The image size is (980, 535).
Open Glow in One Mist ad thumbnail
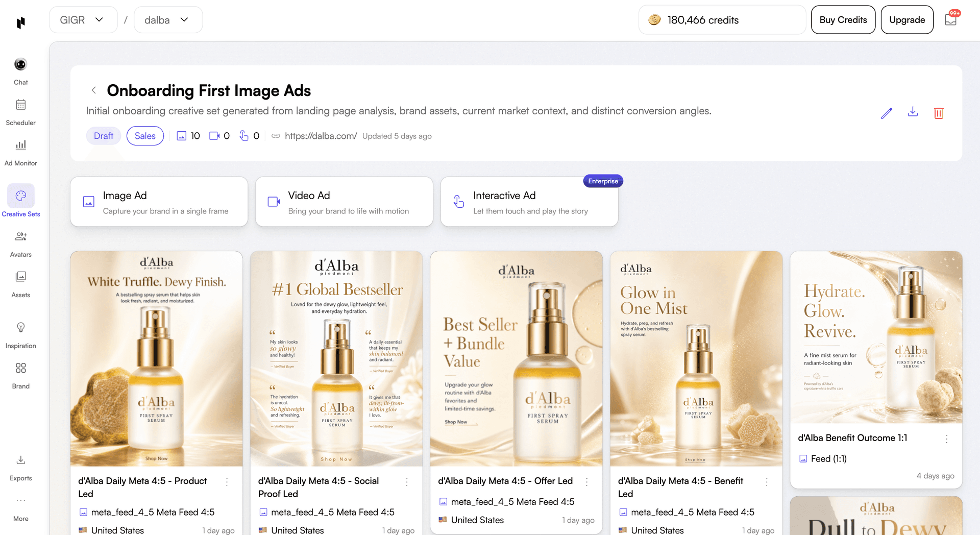click(x=696, y=358)
